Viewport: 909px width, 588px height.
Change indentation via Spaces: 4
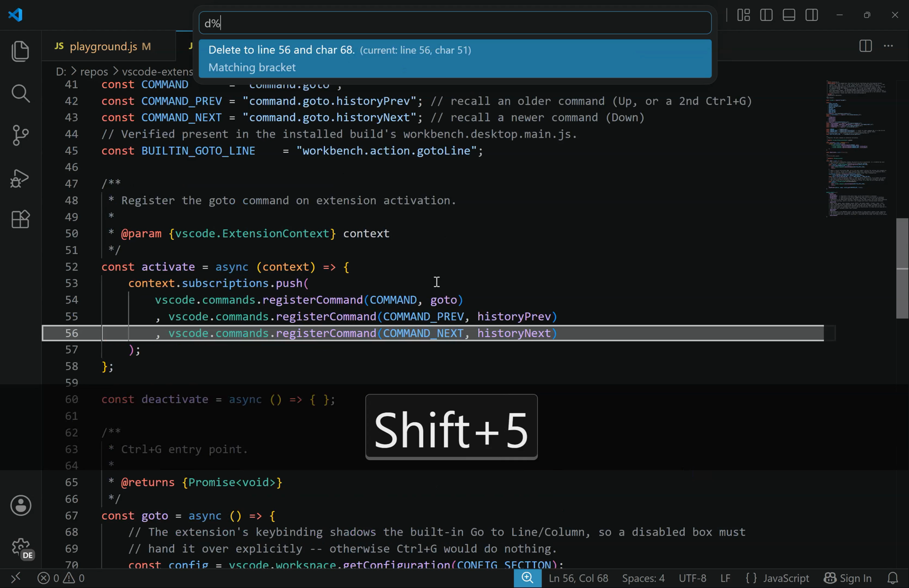(x=643, y=578)
